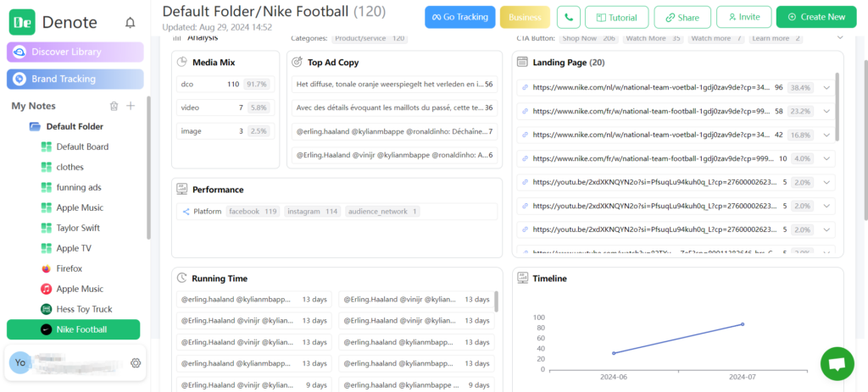
Task: Click the Go Tracking button
Action: [460, 17]
